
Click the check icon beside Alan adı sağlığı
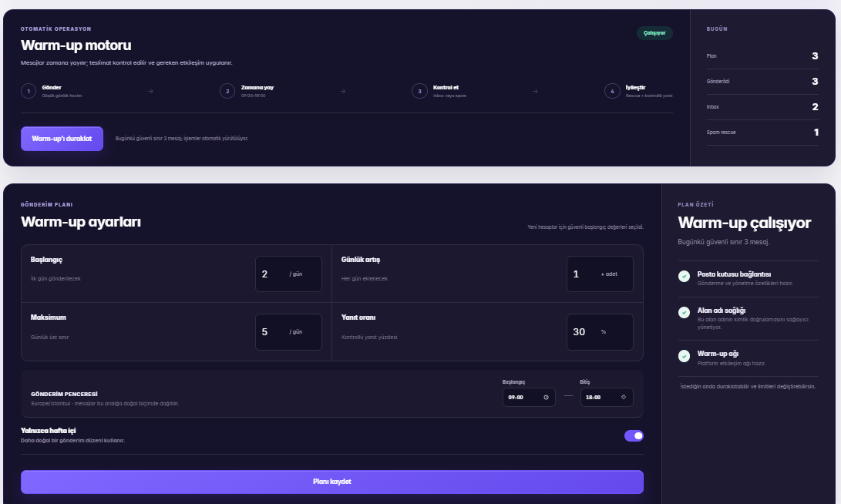[x=684, y=313]
